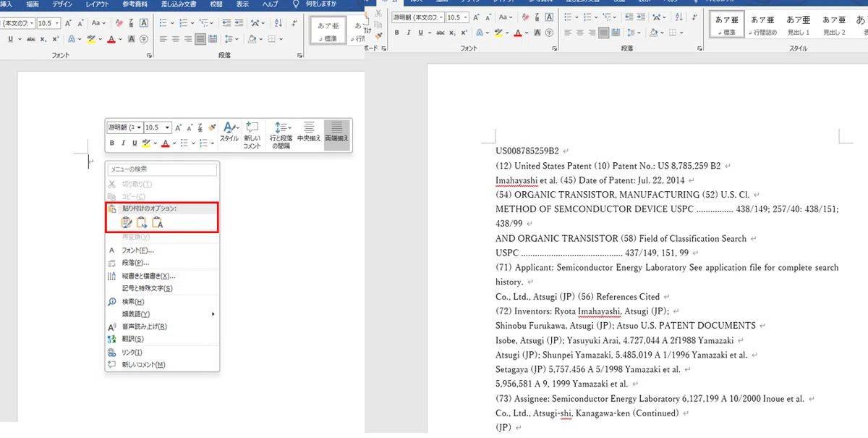Open font size dropdown in left window ribbon
The height and width of the screenshot is (438, 868).
56,23
